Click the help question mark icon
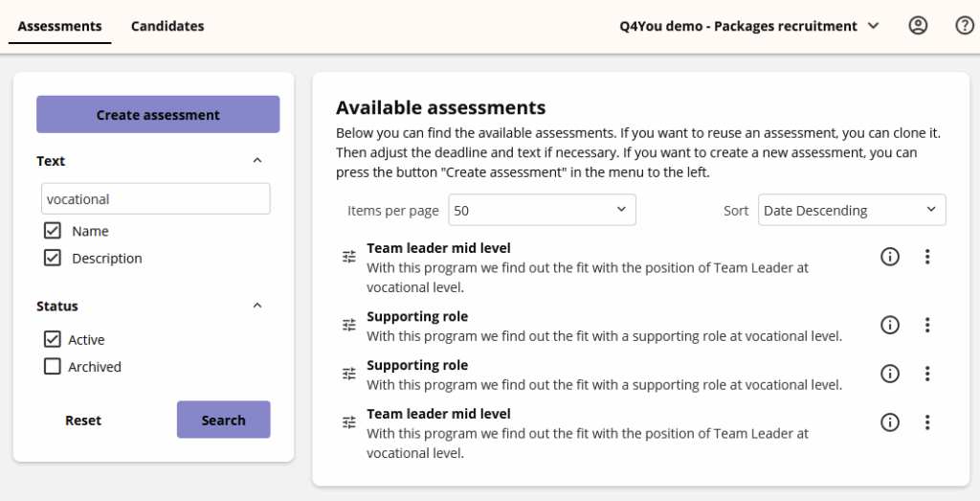980x501 pixels. (x=965, y=26)
